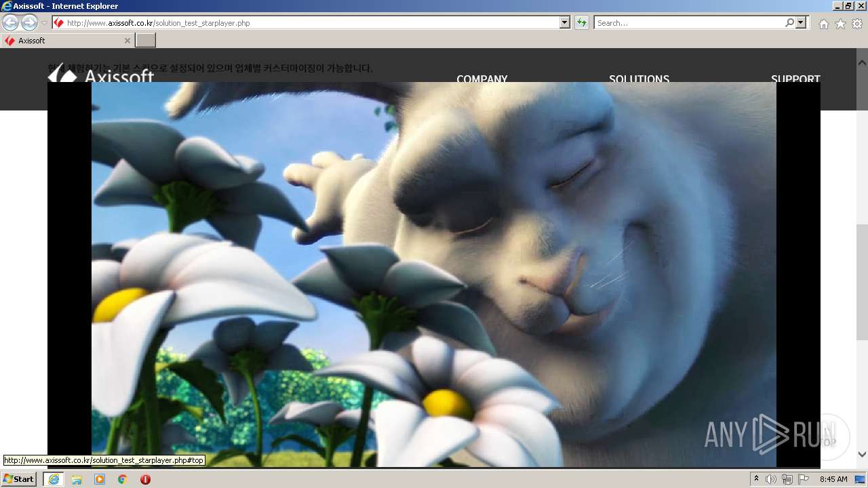Open the media player taskbar icon
The image size is (868, 488).
[x=100, y=479]
